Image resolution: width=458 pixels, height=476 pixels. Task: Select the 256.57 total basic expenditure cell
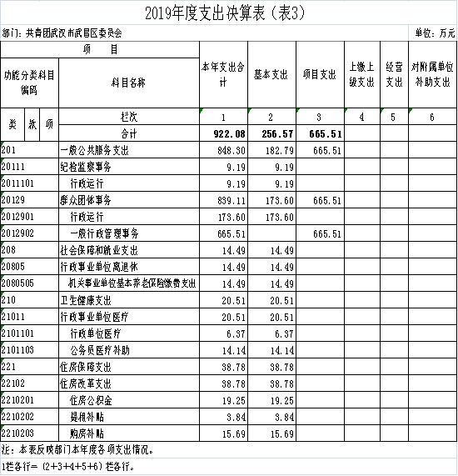pyautogui.click(x=271, y=133)
